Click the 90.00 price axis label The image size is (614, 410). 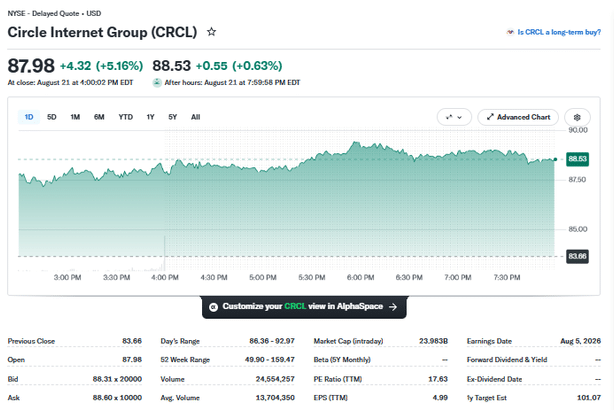point(578,130)
